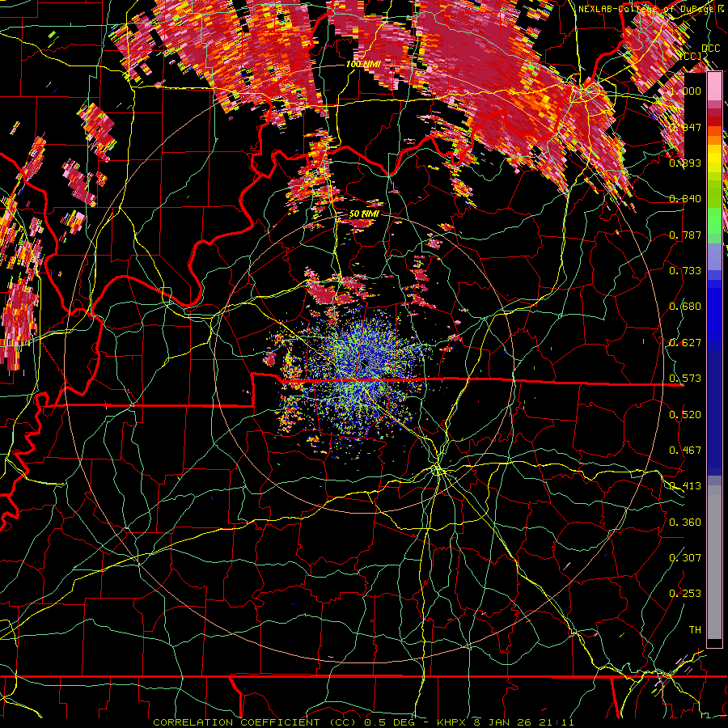
Task: Click the 0.573 color scale value
Action: coord(685,378)
